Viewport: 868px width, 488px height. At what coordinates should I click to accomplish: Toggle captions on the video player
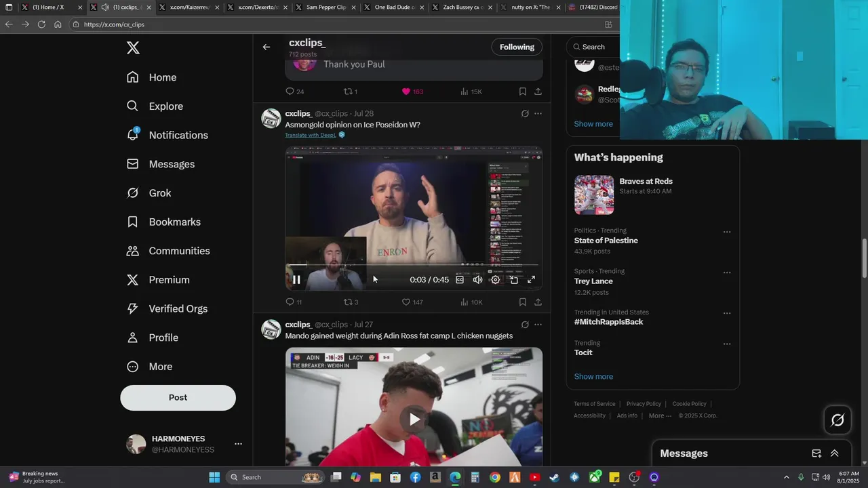click(x=460, y=280)
